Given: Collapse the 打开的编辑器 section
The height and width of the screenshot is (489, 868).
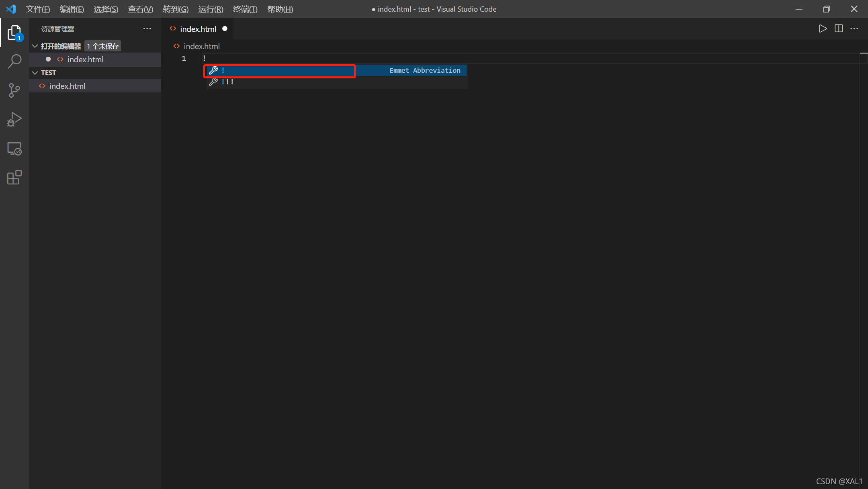Looking at the screenshot, I should pos(35,46).
